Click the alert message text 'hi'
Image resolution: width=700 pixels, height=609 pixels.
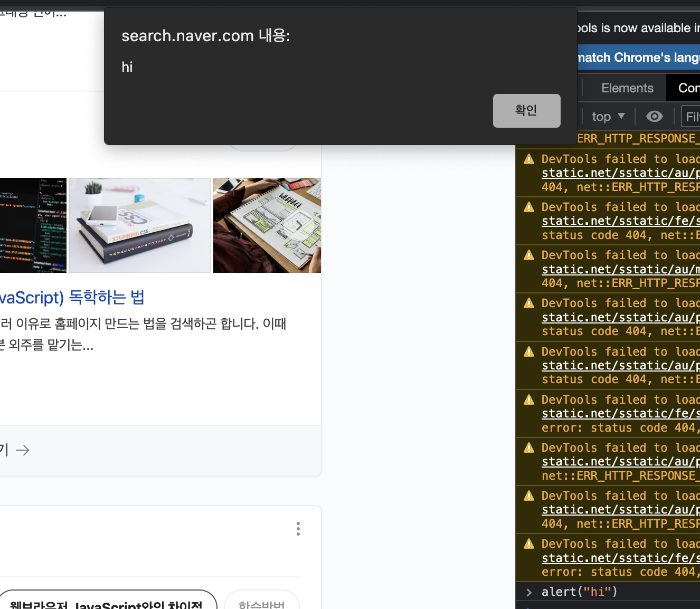pyautogui.click(x=127, y=67)
